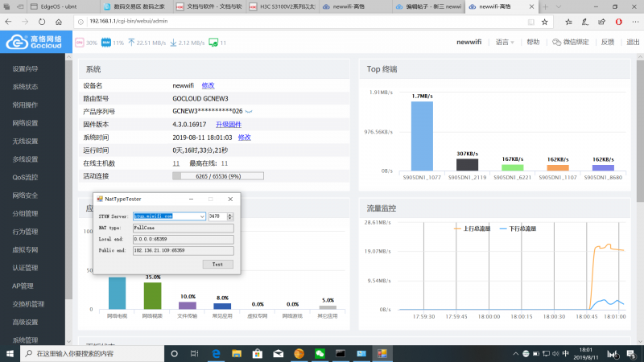The image size is (644, 362).
Task: Click online host count 11 link
Action: click(175, 163)
